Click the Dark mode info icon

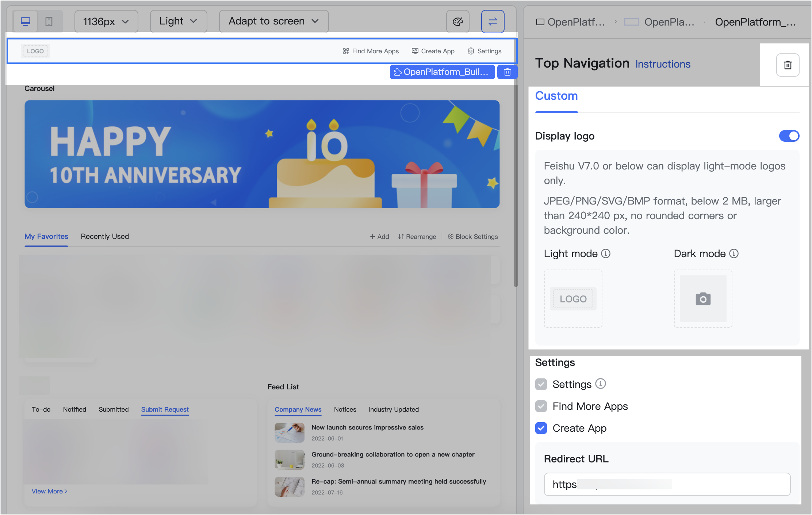(x=734, y=253)
